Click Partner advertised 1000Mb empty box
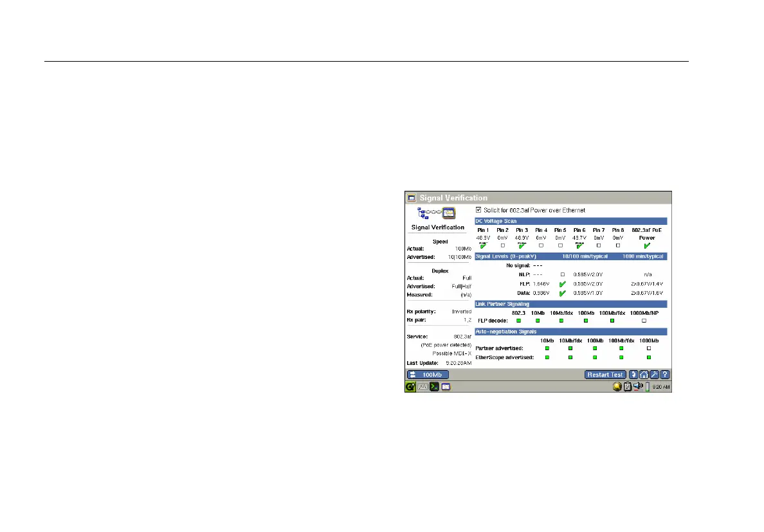 (649, 348)
